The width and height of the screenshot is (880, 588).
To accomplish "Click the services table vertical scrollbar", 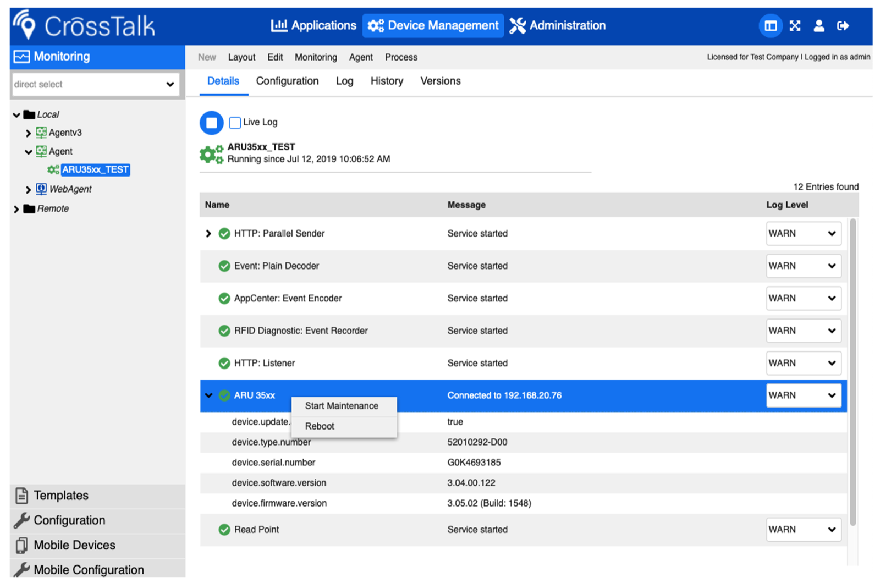I will [853, 372].
